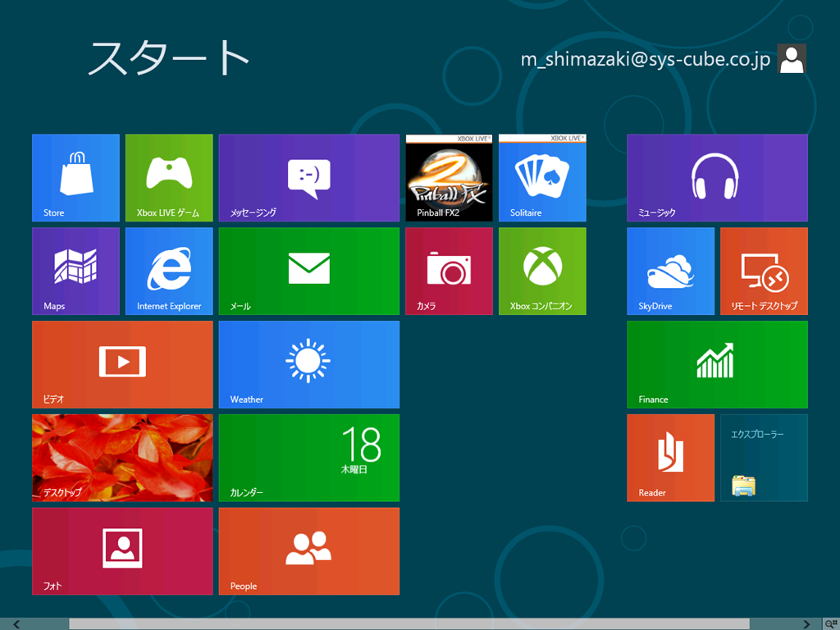Viewport: 840px width, 630px height.
Task: Click the horizontal scrollbar thumb
Action: point(409,624)
